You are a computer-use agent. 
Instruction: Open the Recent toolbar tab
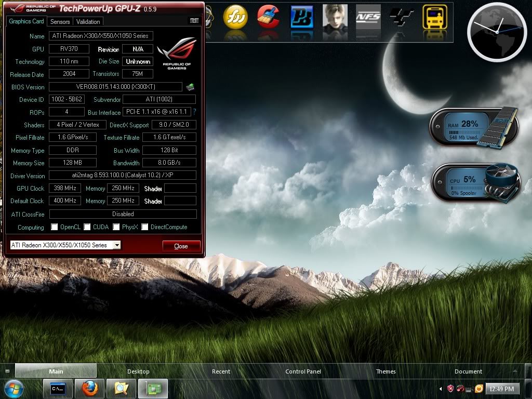coord(221,371)
